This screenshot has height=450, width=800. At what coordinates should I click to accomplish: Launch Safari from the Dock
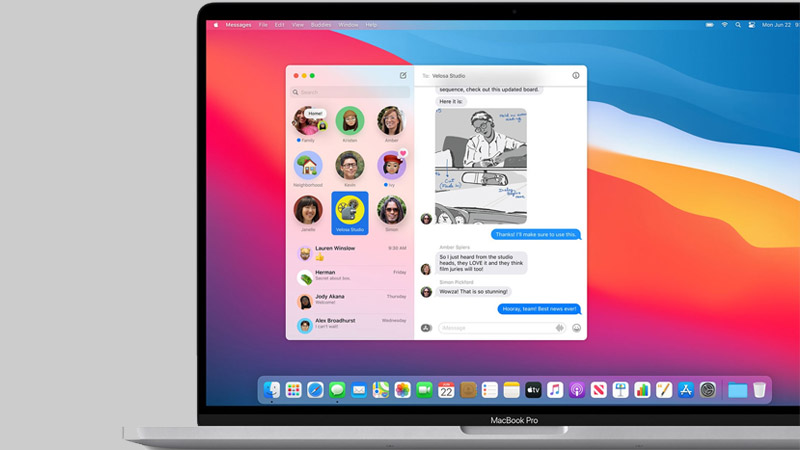(315, 390)
